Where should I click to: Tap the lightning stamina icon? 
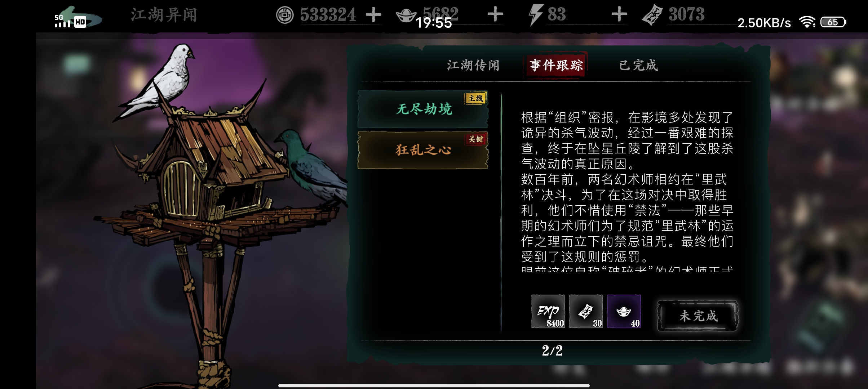click(536, 15)
